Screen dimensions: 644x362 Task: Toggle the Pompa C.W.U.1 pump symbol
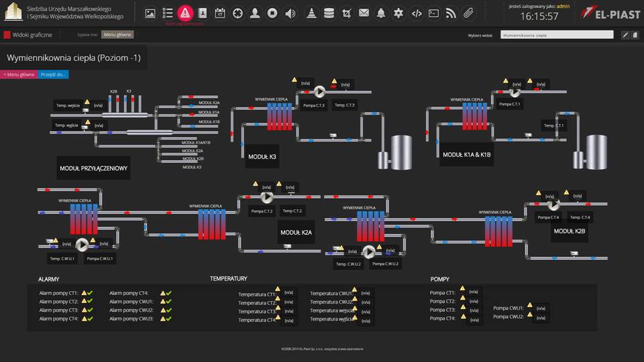pos(82,244)
